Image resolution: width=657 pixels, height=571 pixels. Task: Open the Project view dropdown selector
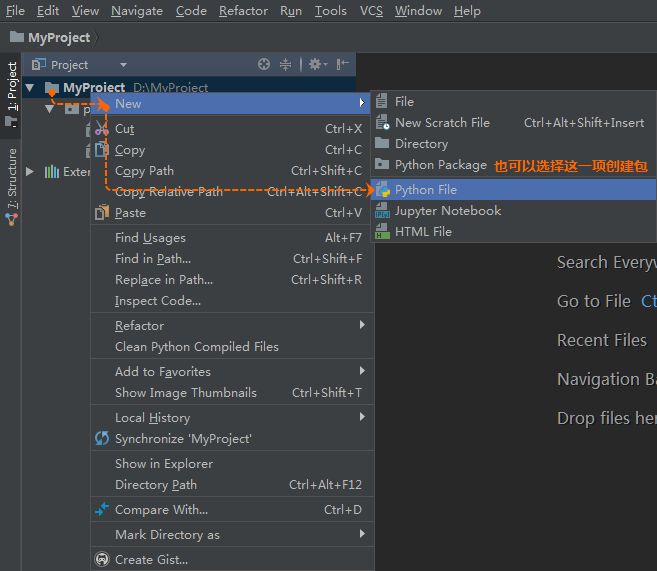point(123,65)
